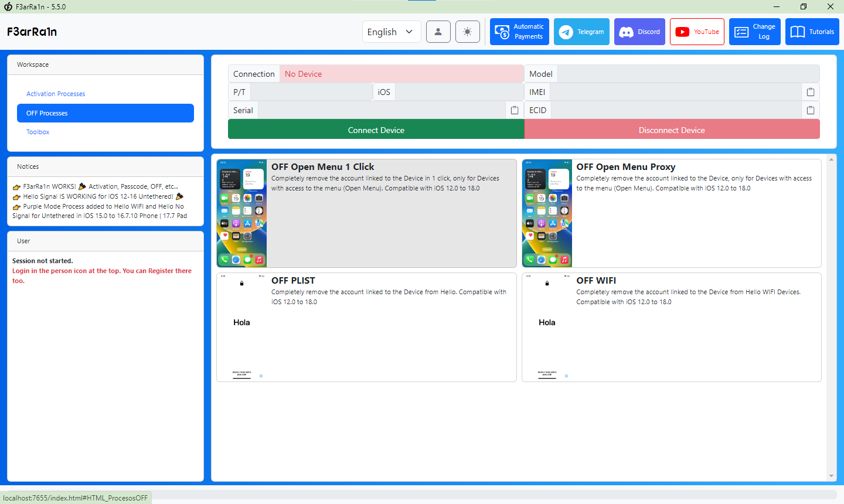Image resolution: width=844 pixels, height=504 pixels.
Task: Open the user account person icon
Action: click(x=438, y=32)
